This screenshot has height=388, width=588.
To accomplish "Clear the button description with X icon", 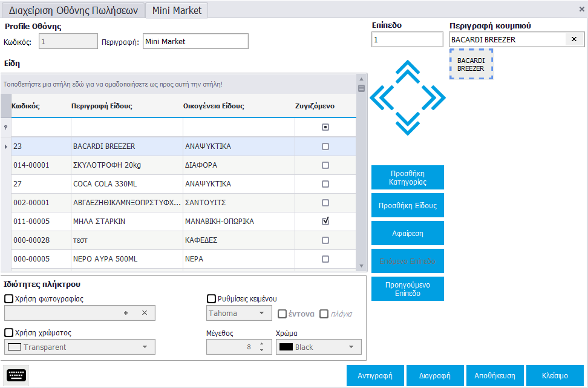I will pyautogui.click(x=574, y=39).
